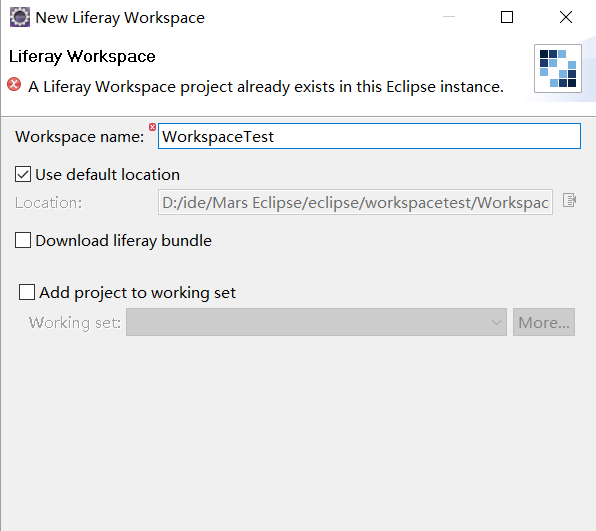Click the red error icon beside the message
The height and width of the screenshot is (531, 596).
coord(14,84)
